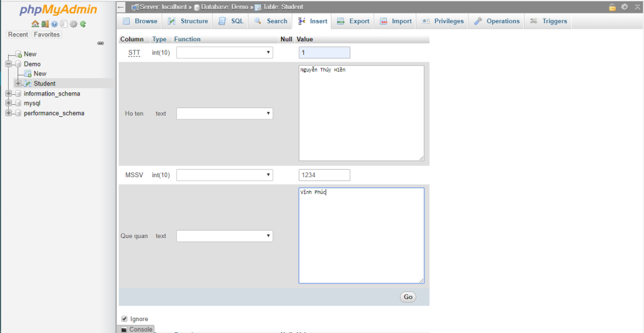Click the information_schema database icon
Viewport: 644px width, 333px height.
pos(18,94)
